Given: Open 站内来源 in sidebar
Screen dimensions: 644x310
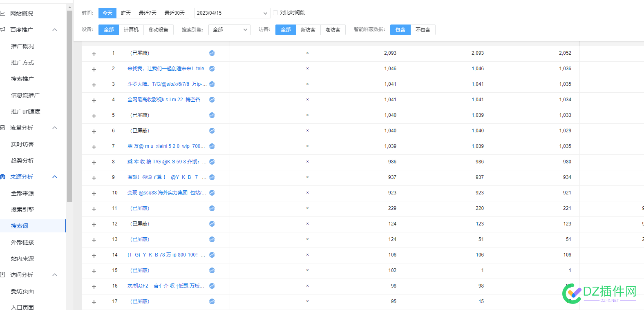Looking at the screenshot, I should (22, 259).
